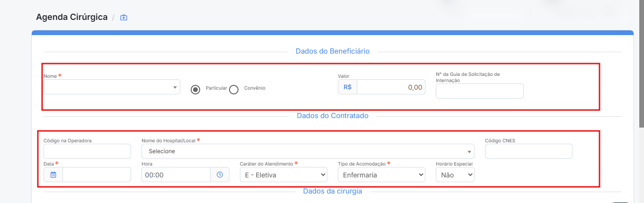Click the Valor amount input field
The image size is (644, 203).
coord(391,87)
